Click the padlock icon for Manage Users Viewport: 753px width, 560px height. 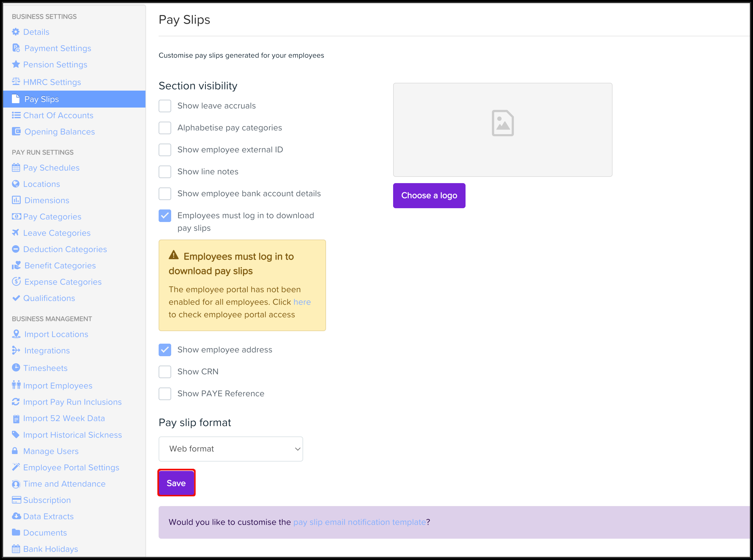(15, 451)
